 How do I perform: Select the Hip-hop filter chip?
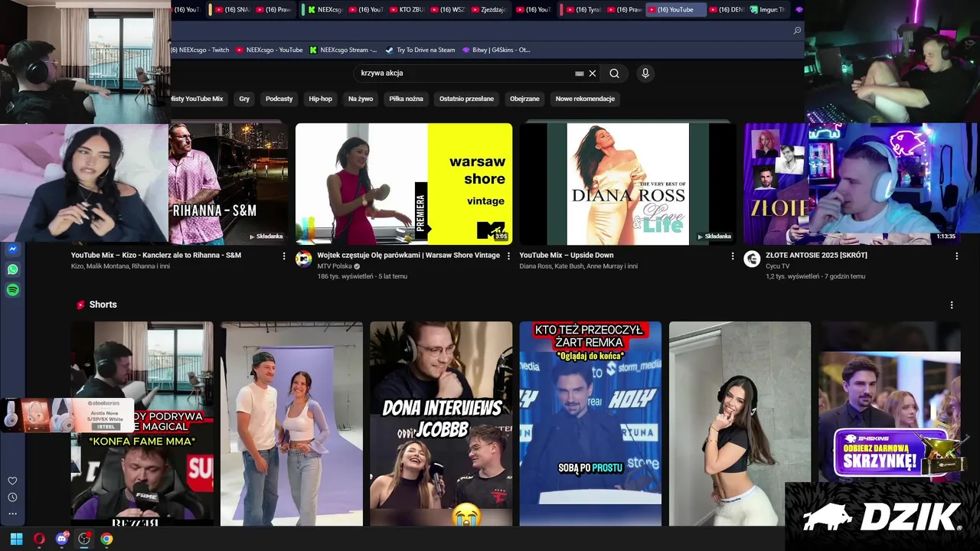(x=320, y=99)
